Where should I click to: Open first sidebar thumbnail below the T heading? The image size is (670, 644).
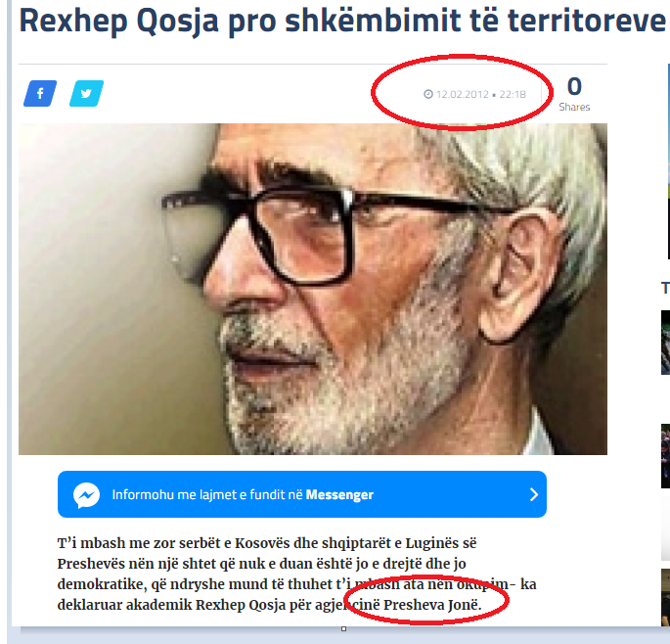665,343
